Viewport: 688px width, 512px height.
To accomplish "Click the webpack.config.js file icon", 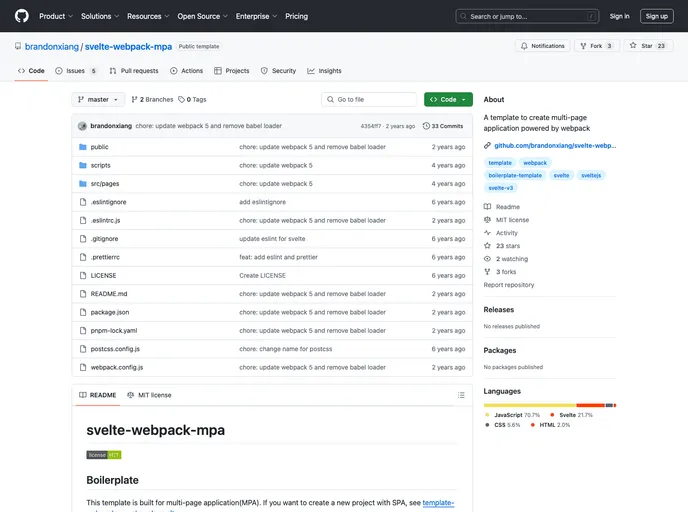I will coord(82,368).
